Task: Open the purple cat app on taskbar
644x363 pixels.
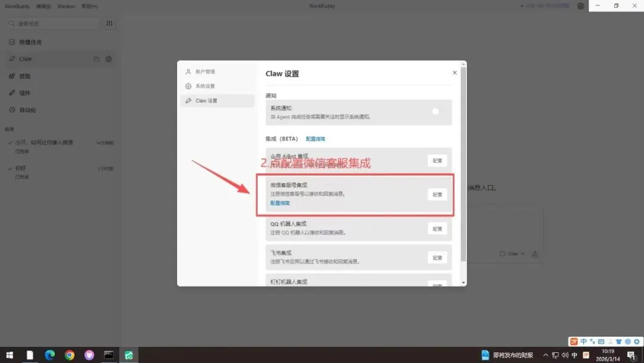Action: point(89,355)
